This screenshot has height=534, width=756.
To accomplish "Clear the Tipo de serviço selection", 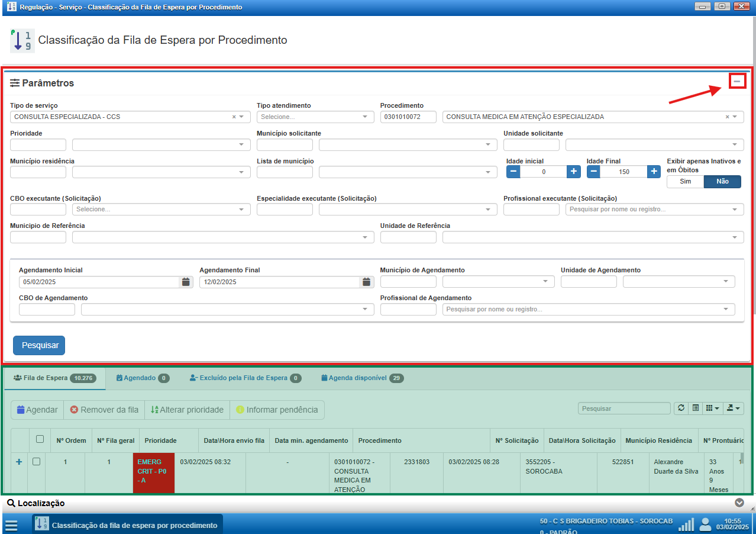I will coord(234,117).
